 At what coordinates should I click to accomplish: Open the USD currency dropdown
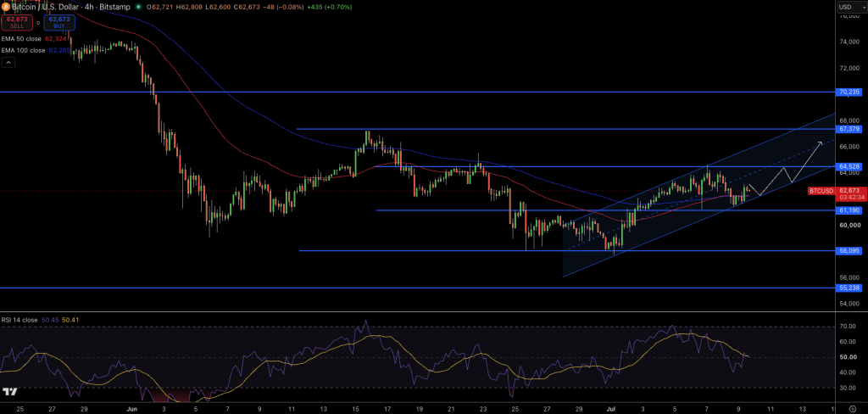click(852, 7)
